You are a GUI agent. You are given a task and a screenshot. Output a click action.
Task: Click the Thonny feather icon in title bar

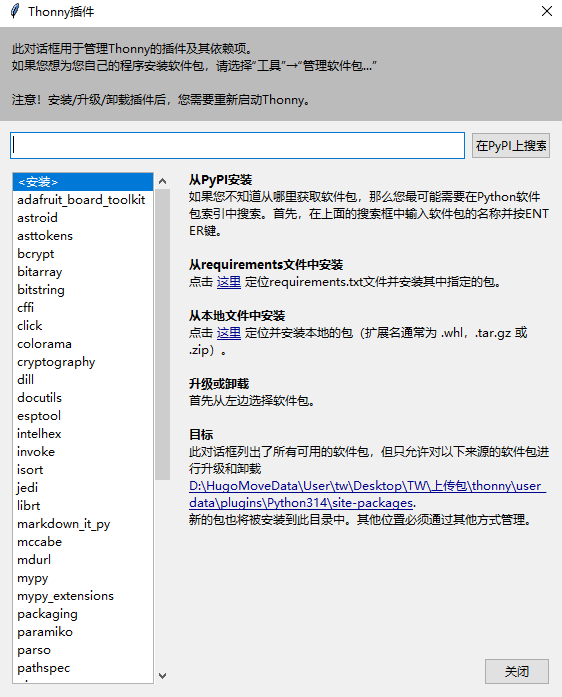[x=15, y=11]
